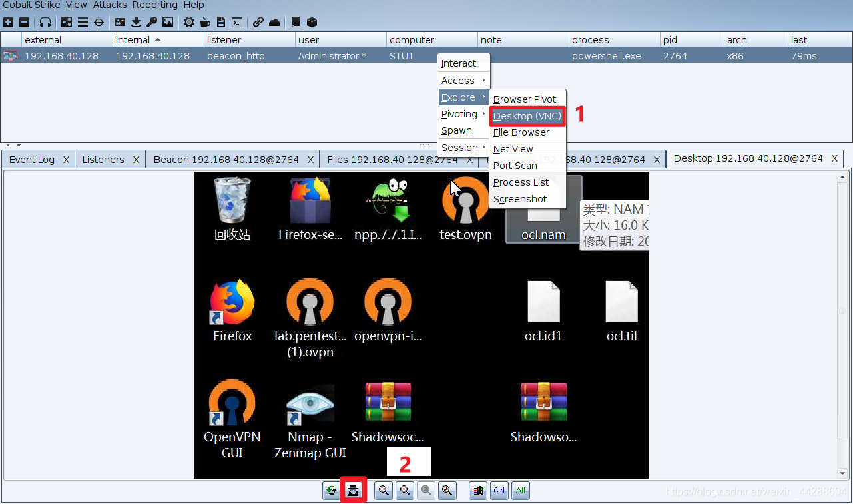Open Keystrokes via the key icon
The width and height of the screenshot is (853, 504).
[152, 22]
